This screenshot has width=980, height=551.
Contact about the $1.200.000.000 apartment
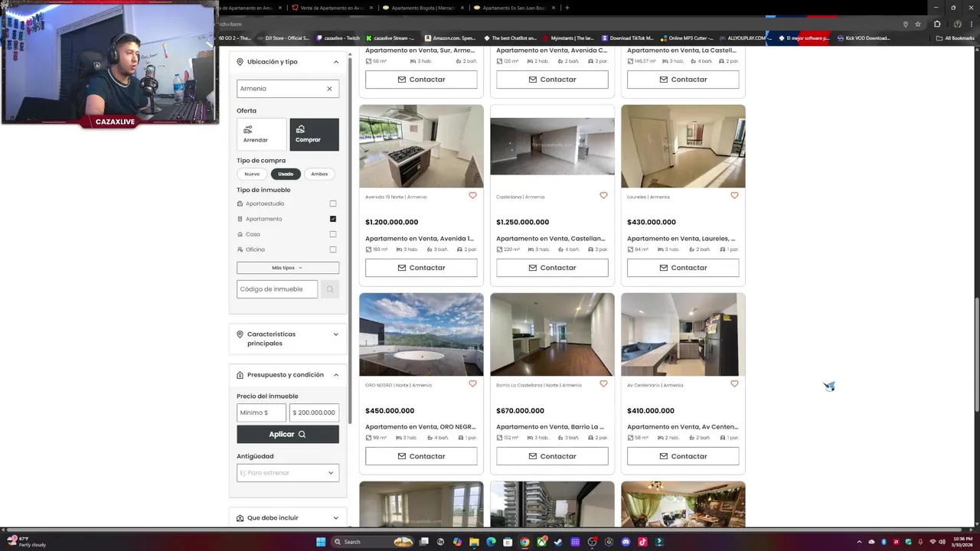pos(421,268)
